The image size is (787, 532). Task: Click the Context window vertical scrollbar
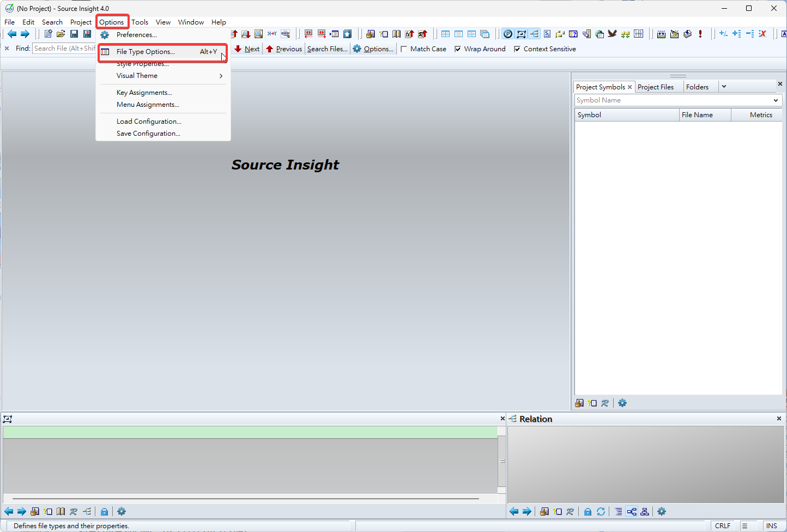coord(502,461)
